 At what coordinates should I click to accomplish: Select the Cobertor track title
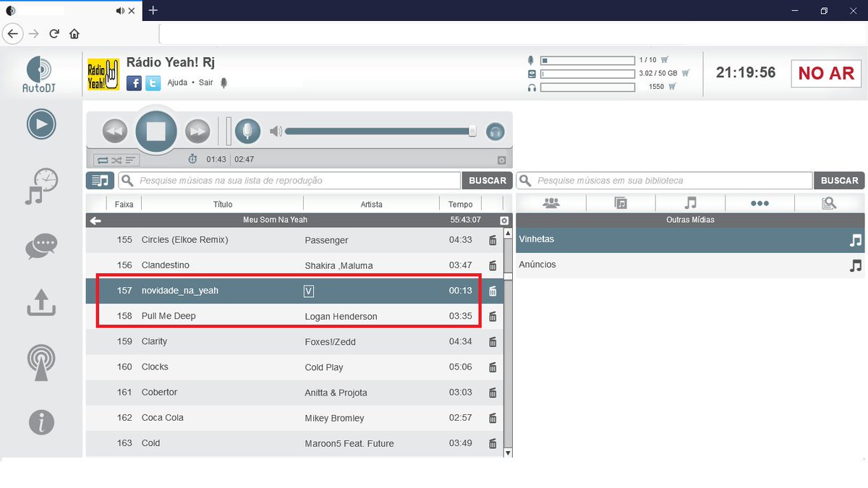click(x=160, y=392)
